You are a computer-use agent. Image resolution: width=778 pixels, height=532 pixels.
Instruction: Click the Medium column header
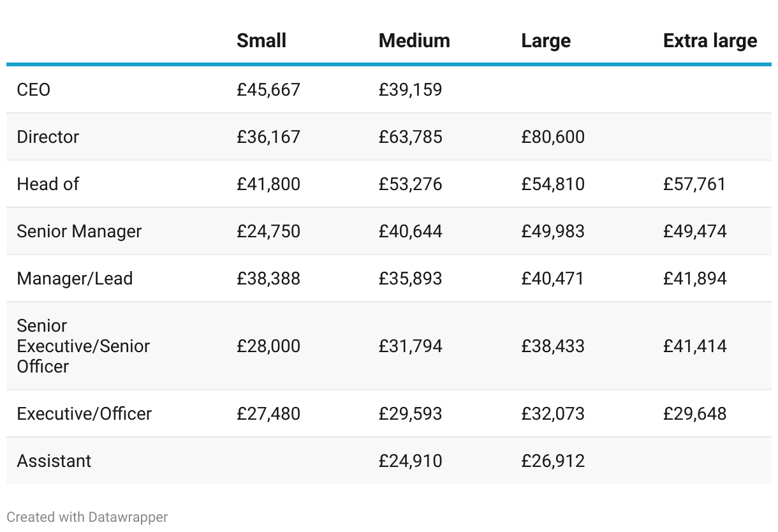click(x=414, y=41)
